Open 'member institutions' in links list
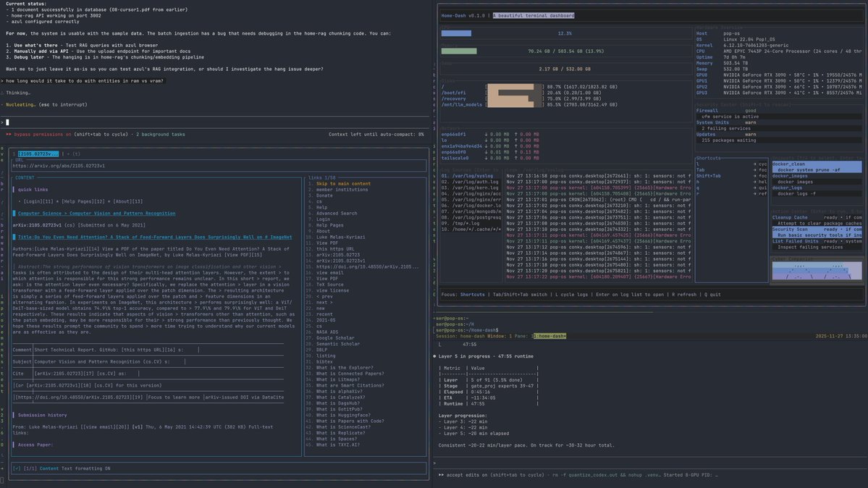The height and width of the screenshot is (488, 868). point(342,190)
